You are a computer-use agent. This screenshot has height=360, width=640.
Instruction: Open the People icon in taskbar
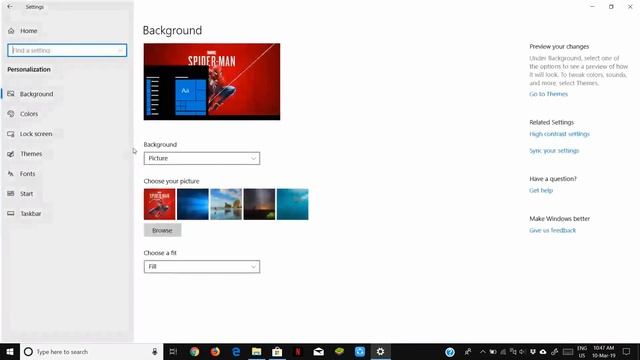[x=468, y=352]
